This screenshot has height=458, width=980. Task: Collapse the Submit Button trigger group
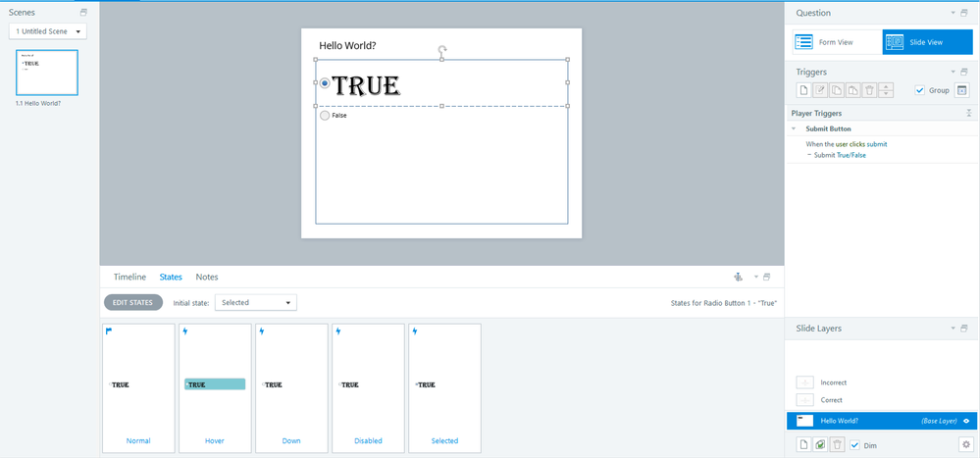click(x=794, y=128)
